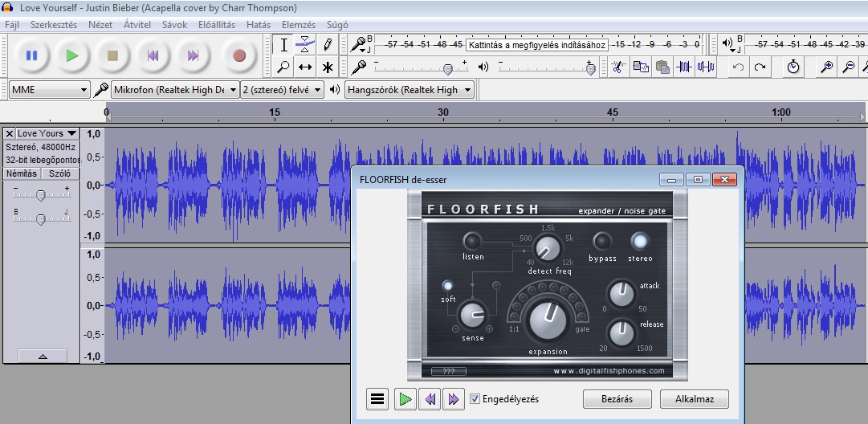Viewport: 868px width, 424px height.
Task: Click the playback meter speaker icon
Action: coord(727,43)
